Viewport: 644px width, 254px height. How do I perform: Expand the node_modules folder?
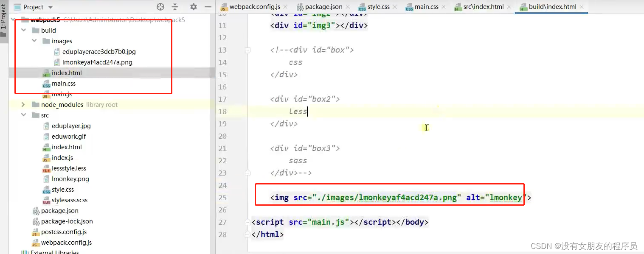coord(24,105)
